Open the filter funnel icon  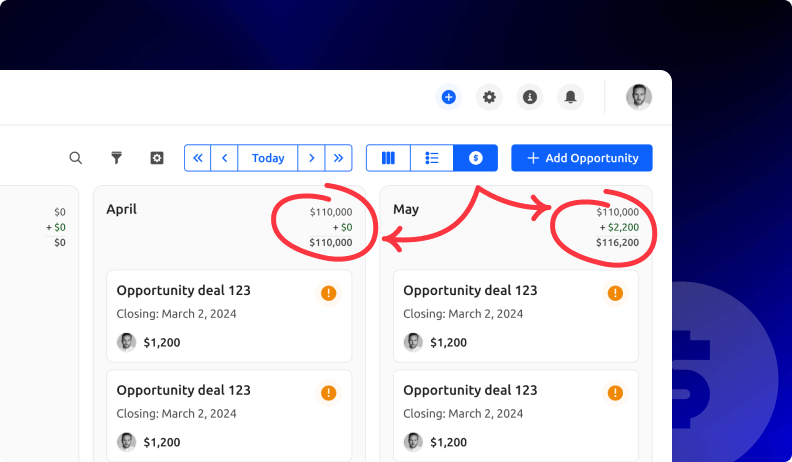coord(117,158)
